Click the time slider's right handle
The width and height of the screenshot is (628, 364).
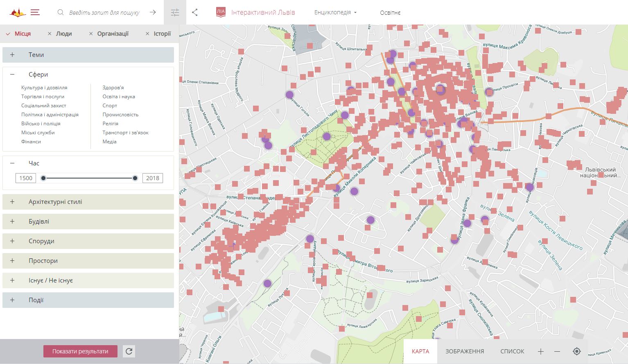[135, 178]
